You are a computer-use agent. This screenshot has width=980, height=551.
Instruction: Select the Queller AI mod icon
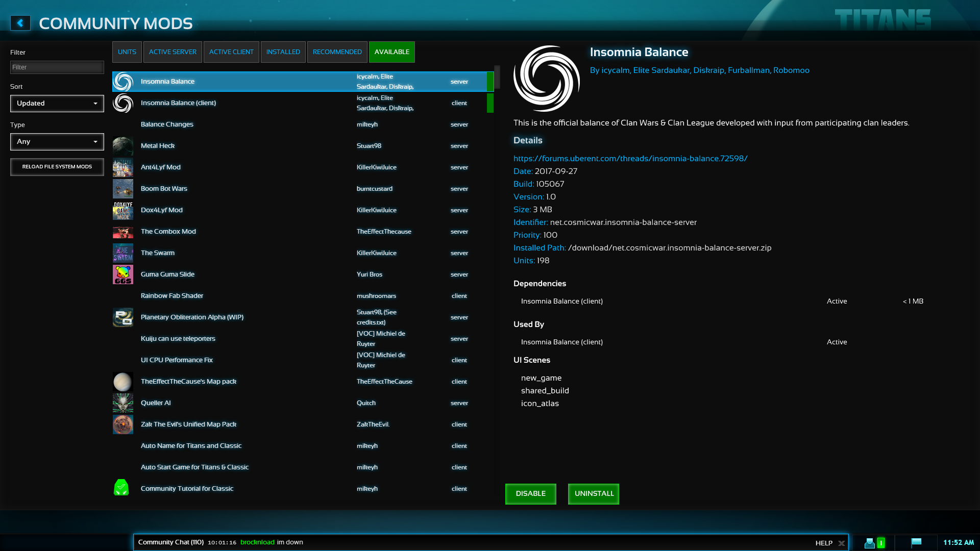click(123, 403)
